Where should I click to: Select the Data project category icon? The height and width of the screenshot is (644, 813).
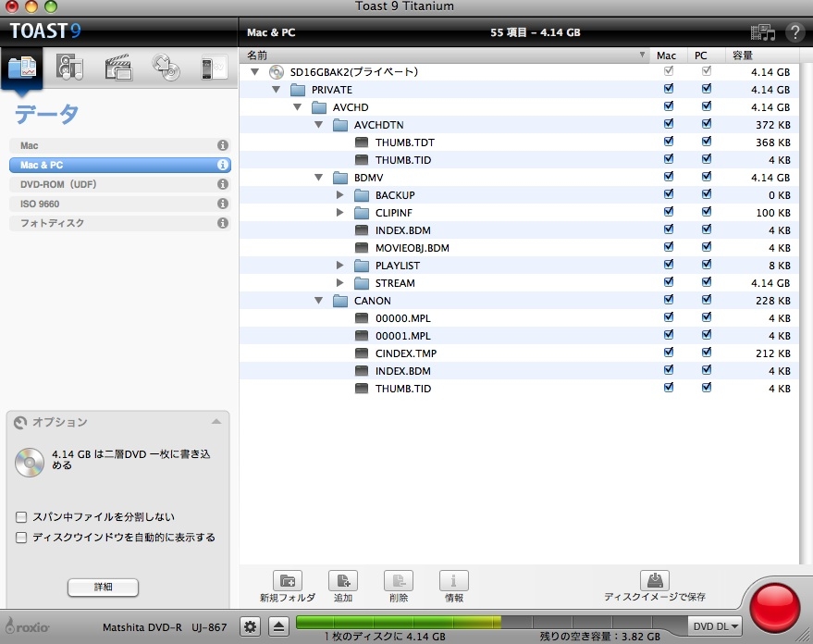(22, 68)
